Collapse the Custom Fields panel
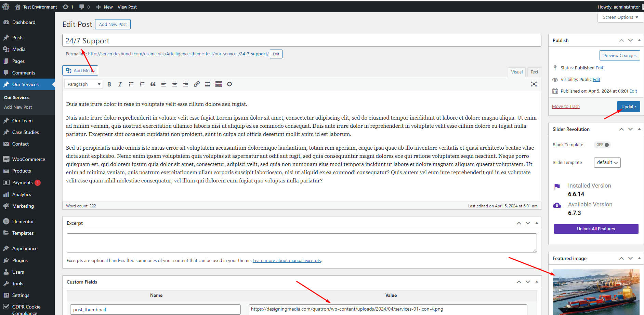This screenshot has width=644, height=315. pos(537,282)
